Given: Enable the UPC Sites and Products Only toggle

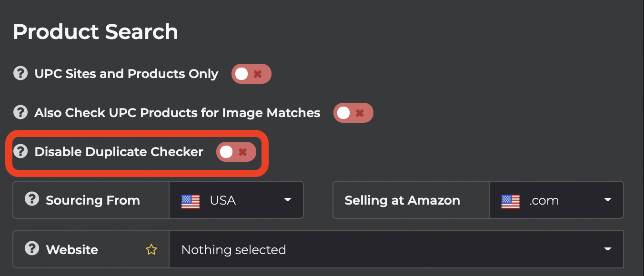Looking at the screenshot, I should coord(251,74).
